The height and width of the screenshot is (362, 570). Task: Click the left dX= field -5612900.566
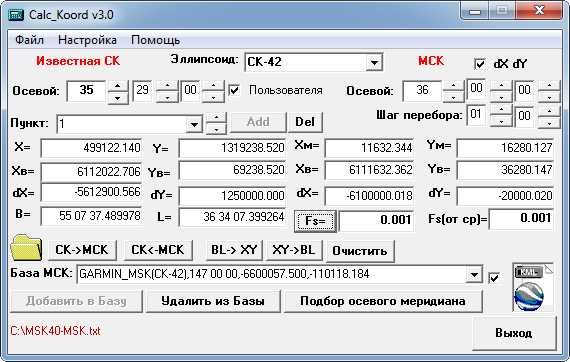(91, 192)
